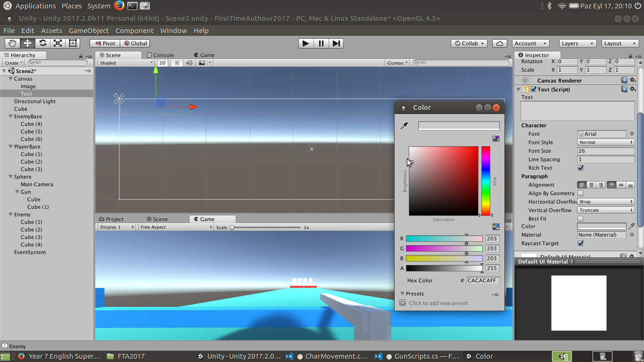Open the Layers dropdown
The image size is (644, 362).
coord(578,43)
